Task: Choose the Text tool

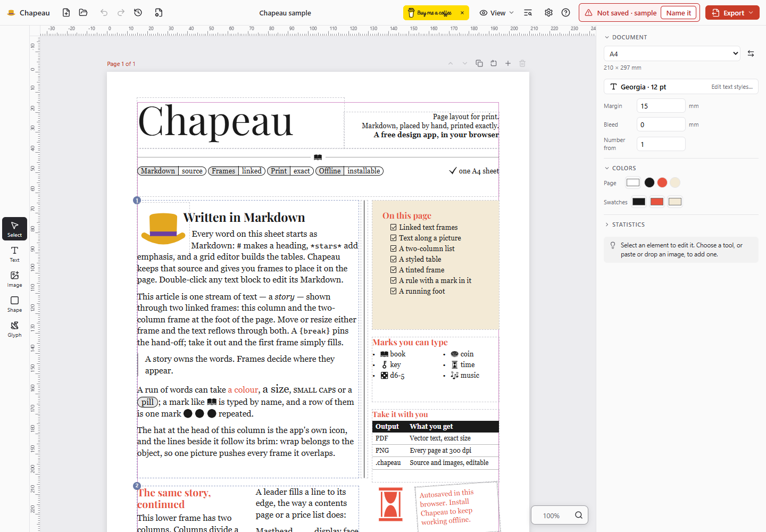Action: tap(14, 254)
